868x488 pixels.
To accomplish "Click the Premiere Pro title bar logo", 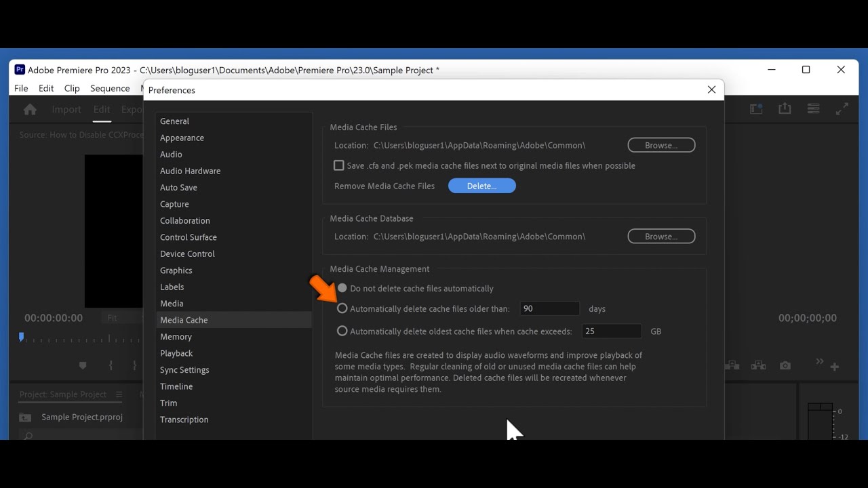I will point(20,70).
